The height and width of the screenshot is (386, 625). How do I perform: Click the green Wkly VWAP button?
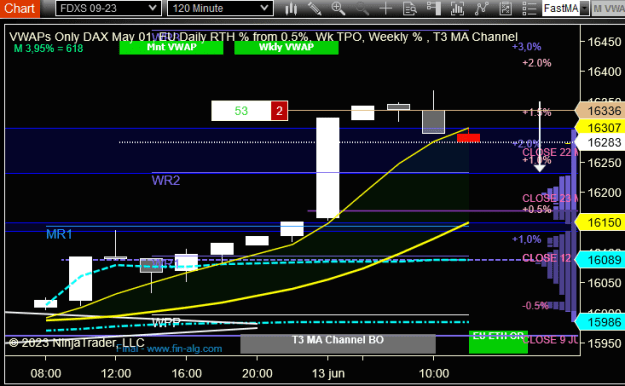286,47
